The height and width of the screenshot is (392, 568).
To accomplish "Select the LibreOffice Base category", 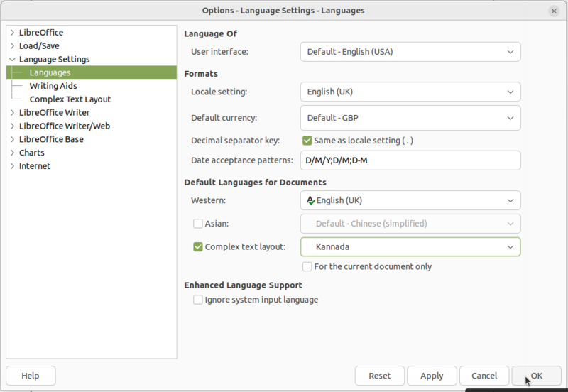I will (51, 139).
